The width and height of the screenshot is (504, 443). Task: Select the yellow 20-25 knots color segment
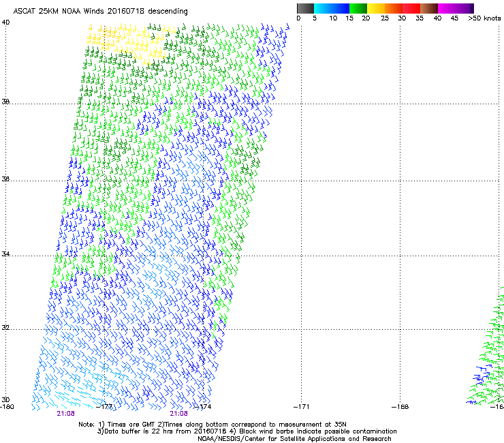[376, 8]
